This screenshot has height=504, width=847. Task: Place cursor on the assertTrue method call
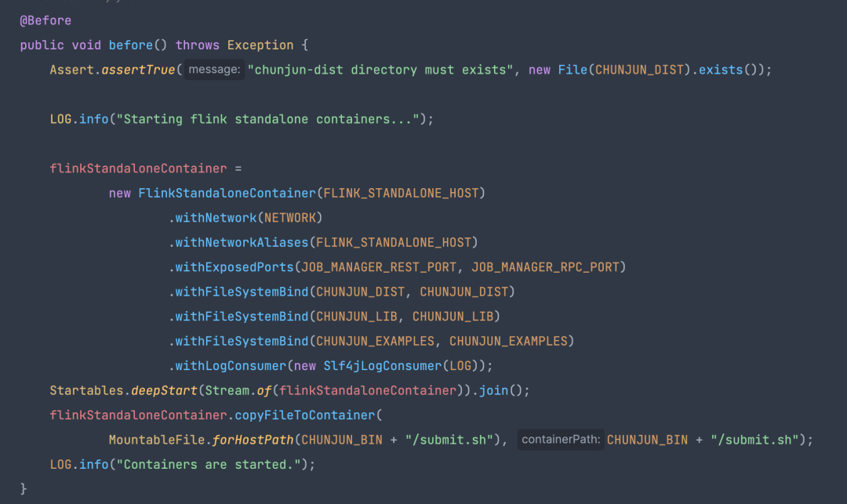(139, 70)
